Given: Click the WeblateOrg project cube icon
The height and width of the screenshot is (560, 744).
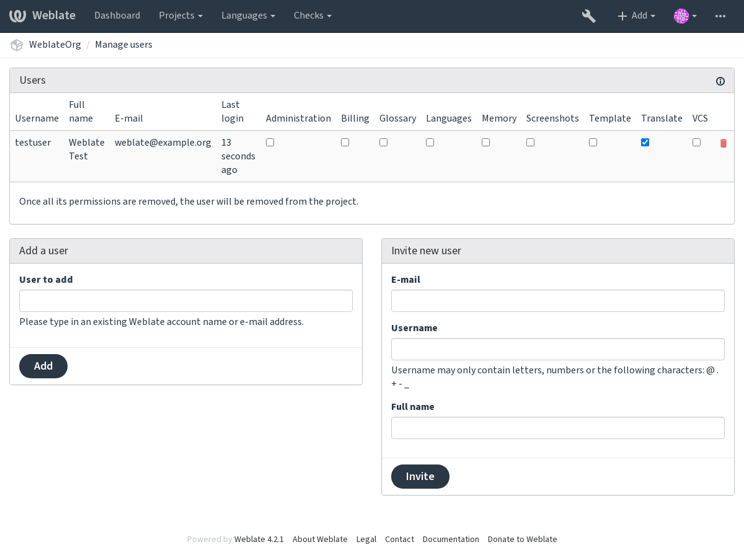Looking at the screenshot, I should coord(17,45).
